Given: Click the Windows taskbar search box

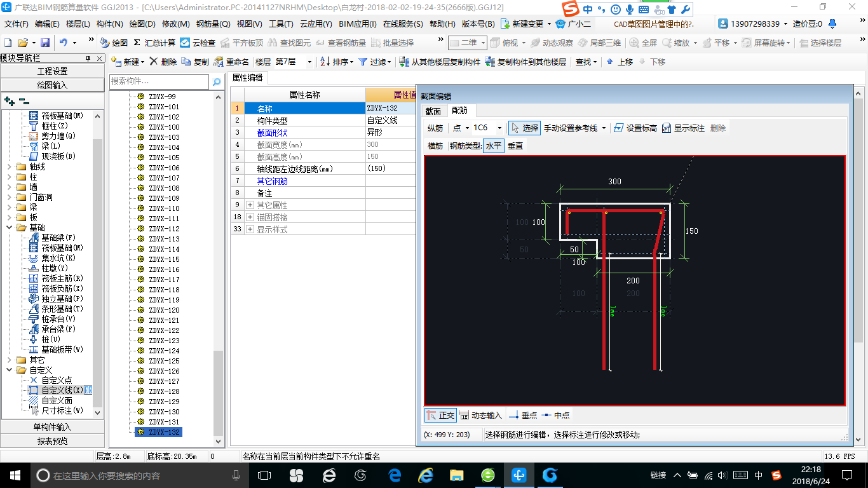Looking at the screenshot, I should (140, 475).
